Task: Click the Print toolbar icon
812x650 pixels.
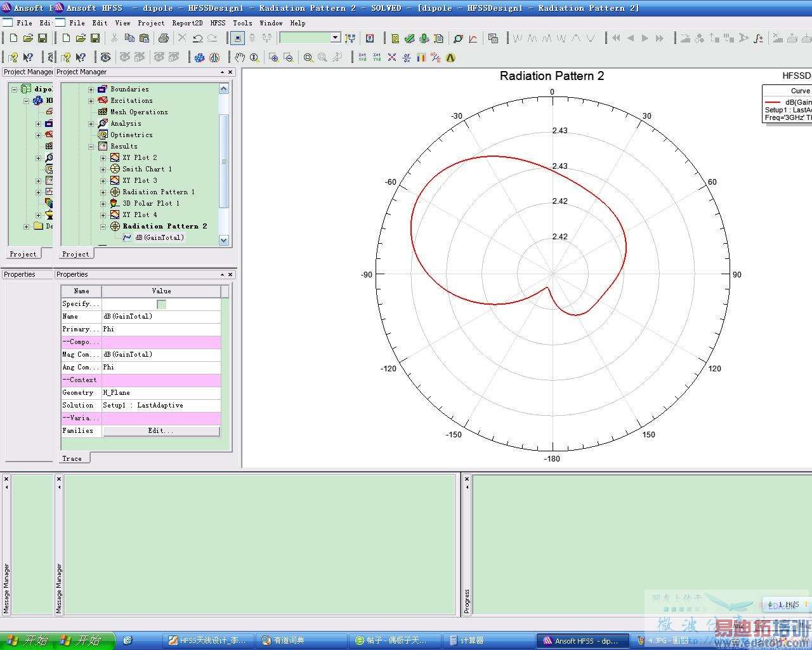Action: tap(163, 39)
